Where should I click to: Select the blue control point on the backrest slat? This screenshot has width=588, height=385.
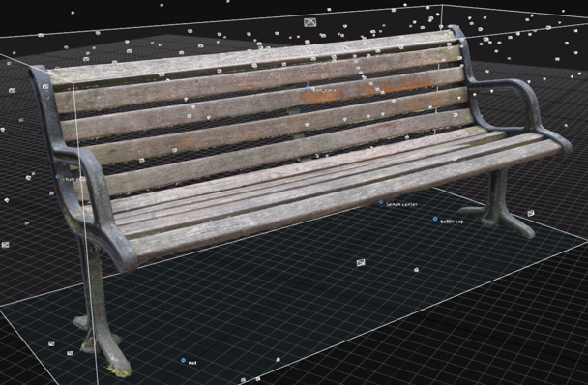click(x=308, y=87)
